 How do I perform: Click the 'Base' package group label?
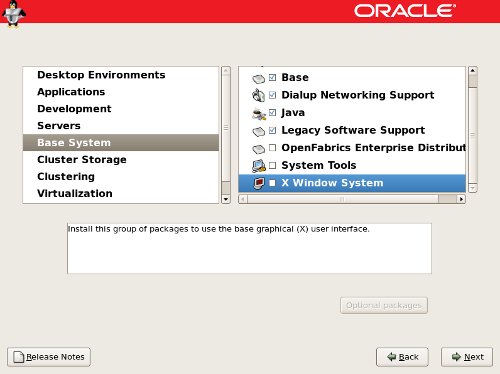pos(295,77)
